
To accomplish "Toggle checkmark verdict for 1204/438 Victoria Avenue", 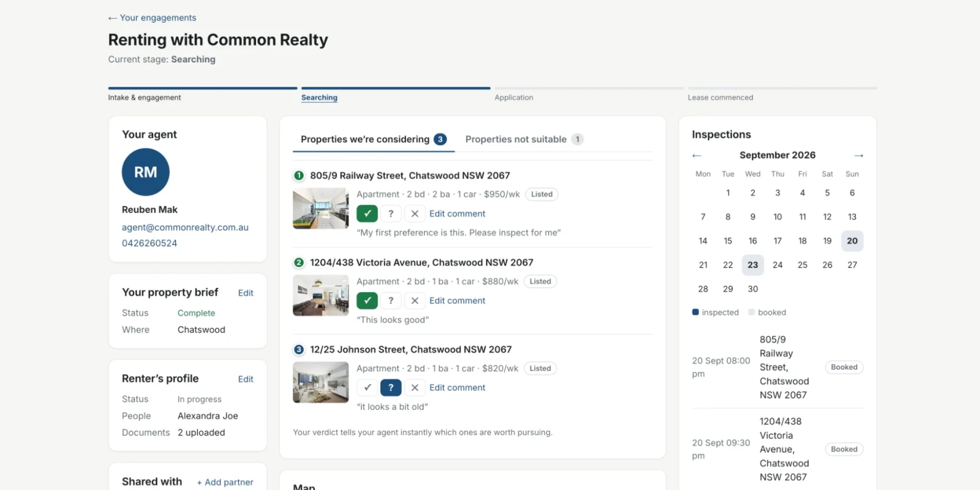I will click(367, 301).
